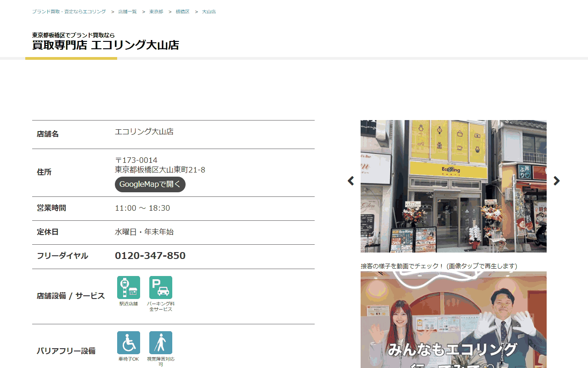Click the 視覚障害対応可 accessibility icon
This screenshot has height=368, width=588.
[x=161, y=343]
